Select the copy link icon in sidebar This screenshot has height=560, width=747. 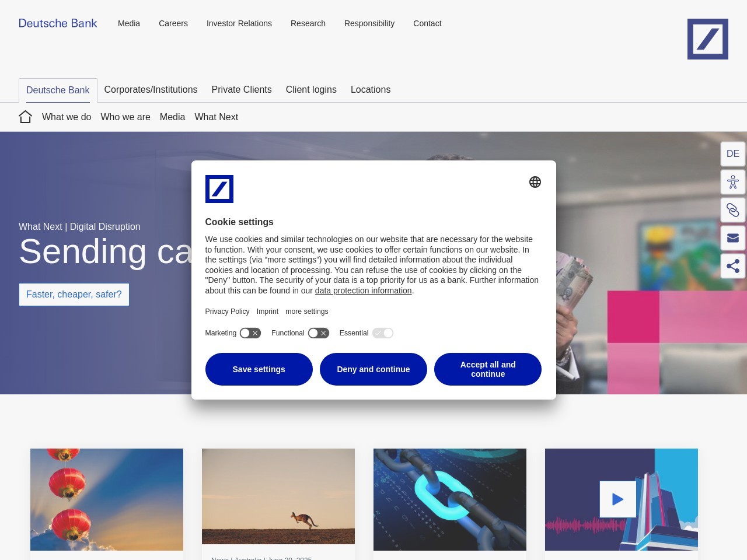pyautogui.click(x=732, y=209)
